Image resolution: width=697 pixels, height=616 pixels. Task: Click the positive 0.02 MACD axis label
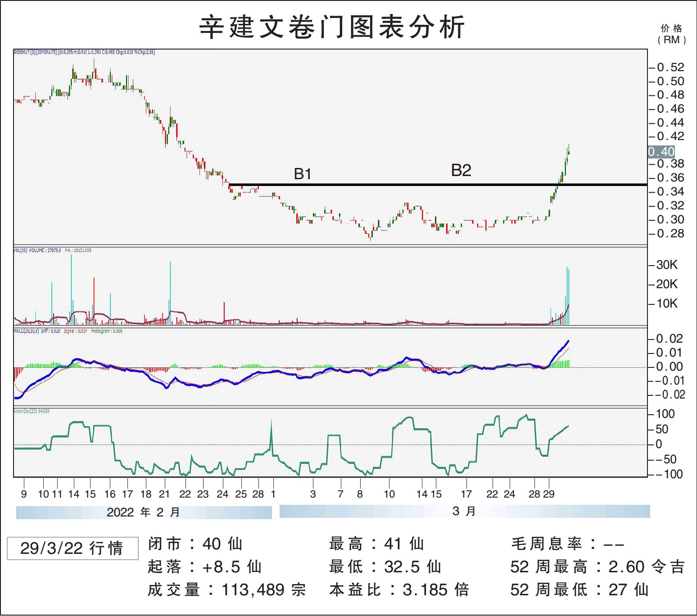[670, 339]
